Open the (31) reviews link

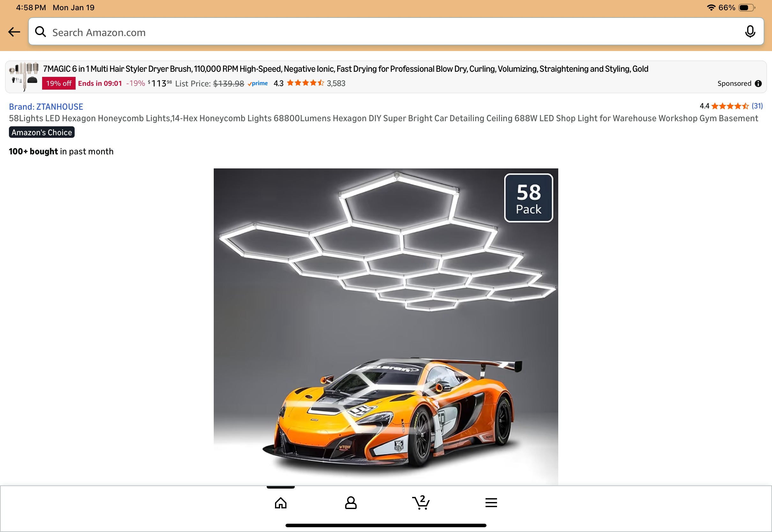pyautogui.click(x=757, y=106)
